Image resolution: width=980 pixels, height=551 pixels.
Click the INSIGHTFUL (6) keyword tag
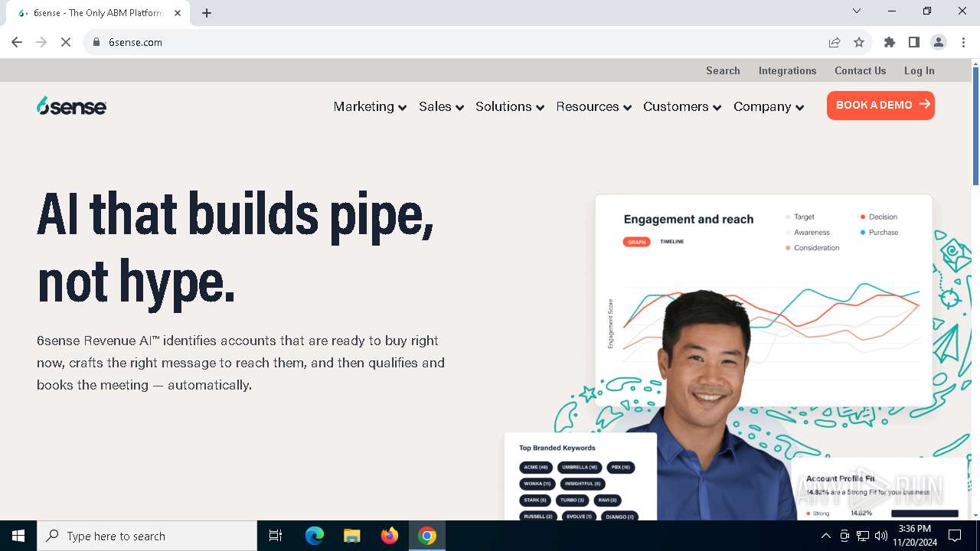coord(583,484)
